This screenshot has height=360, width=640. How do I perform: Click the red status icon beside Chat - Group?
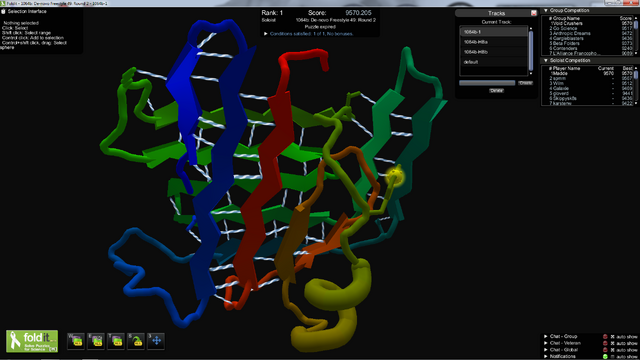(x=605, y=337)
